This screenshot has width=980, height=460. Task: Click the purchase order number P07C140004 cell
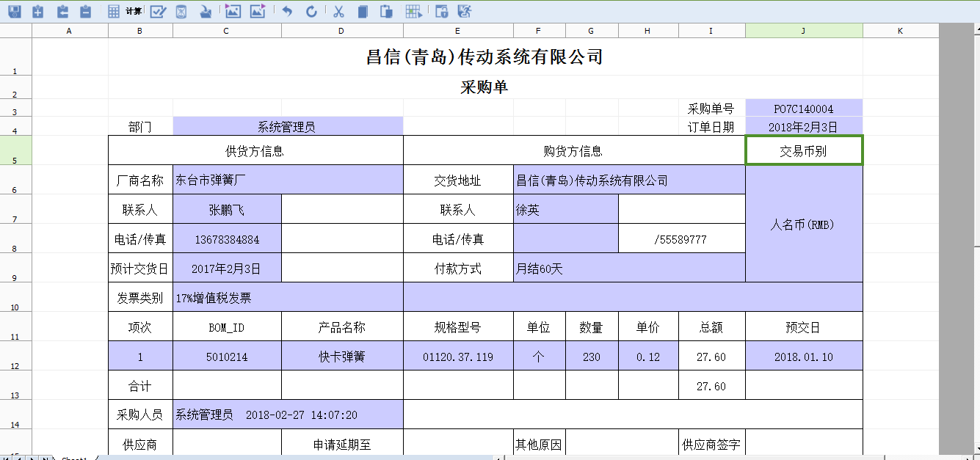804,109
